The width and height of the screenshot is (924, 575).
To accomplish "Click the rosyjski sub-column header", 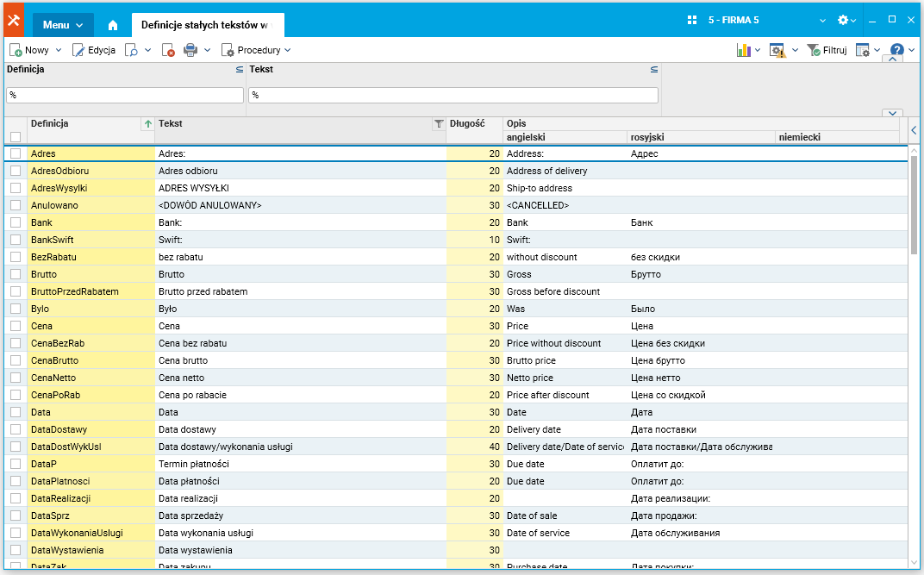I will tap(701, 137).
